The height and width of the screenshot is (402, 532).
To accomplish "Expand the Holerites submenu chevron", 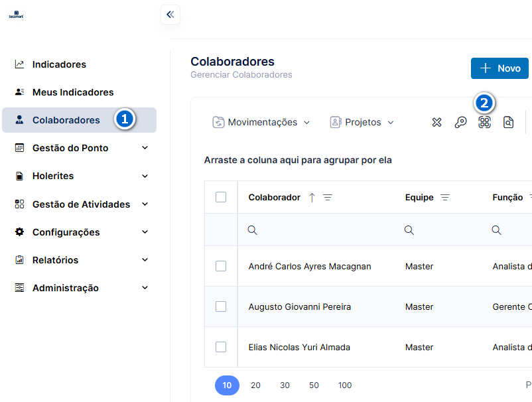I will pyautogui.click(x=145, y=176).
